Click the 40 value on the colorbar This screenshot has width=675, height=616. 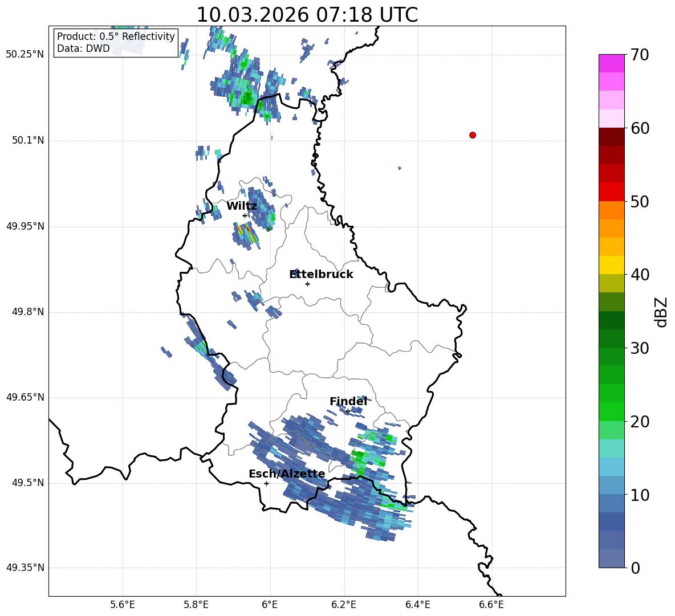640,275
